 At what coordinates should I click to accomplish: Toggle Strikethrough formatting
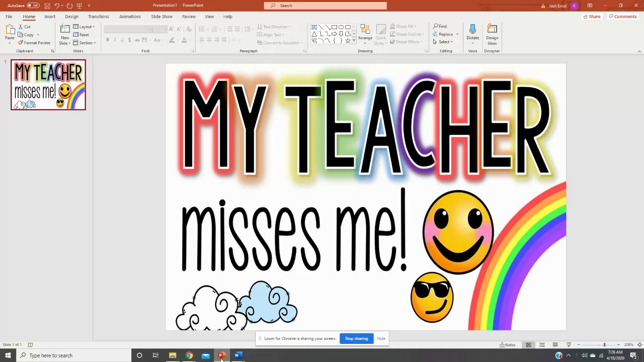137,40
